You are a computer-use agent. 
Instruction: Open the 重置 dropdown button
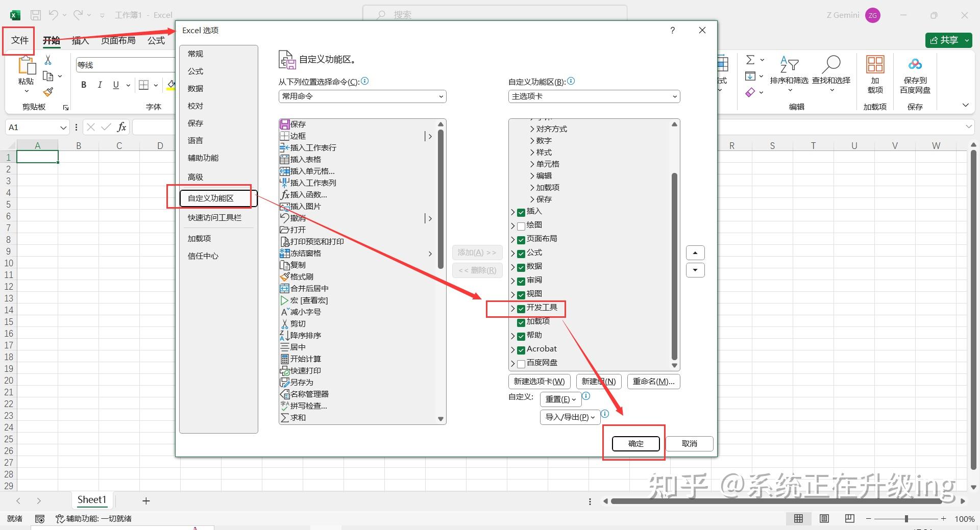(x=560, y=399)
